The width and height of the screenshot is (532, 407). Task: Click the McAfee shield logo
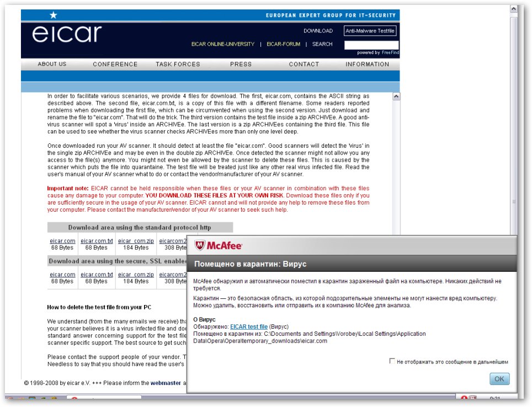200,245
